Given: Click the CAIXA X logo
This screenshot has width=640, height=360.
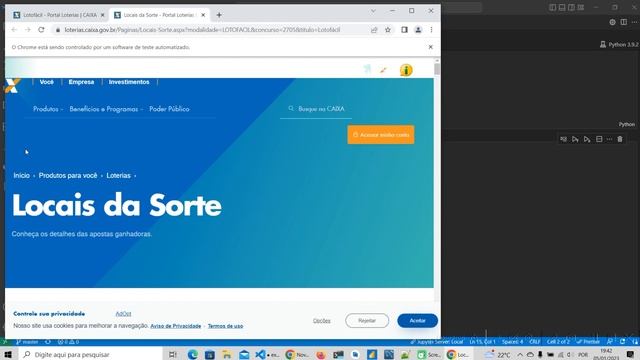Looking at the screenshot, I should (12, 85).
